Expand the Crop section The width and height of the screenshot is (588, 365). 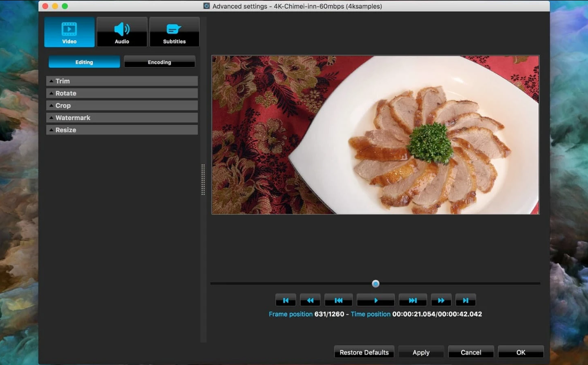tap(122, 106)
